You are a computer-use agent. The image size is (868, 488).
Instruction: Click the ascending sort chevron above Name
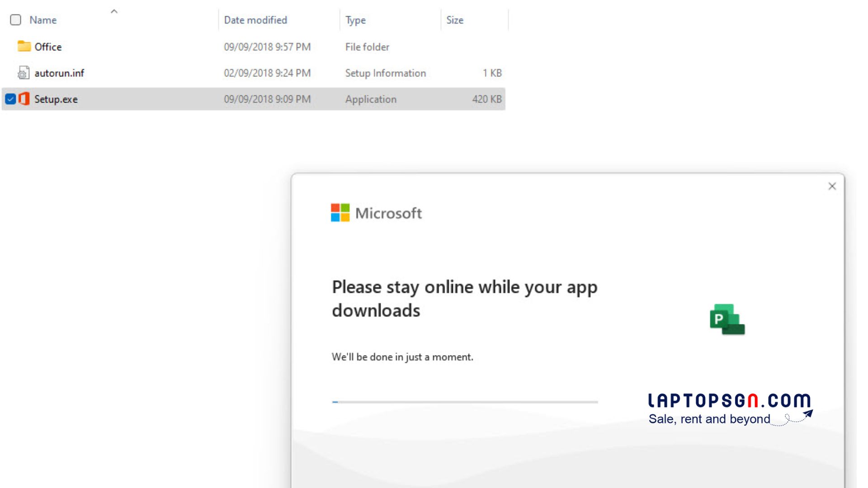click(x=114, y=11)
